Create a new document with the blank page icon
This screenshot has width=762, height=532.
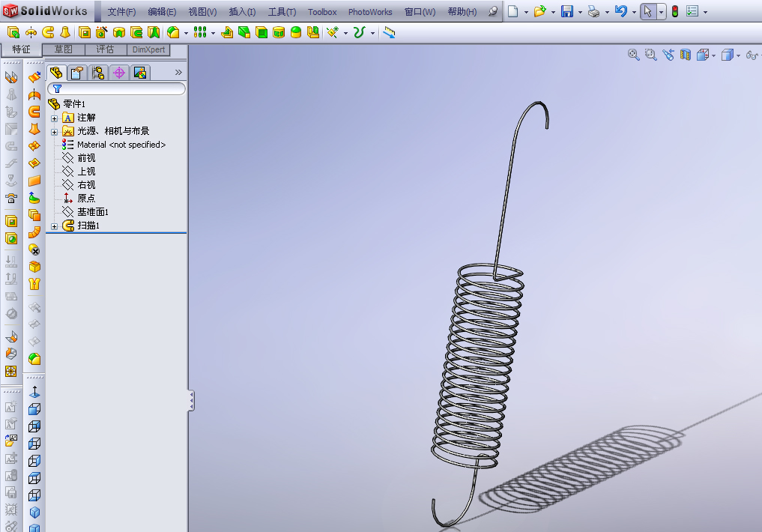[x=512, y=11]
